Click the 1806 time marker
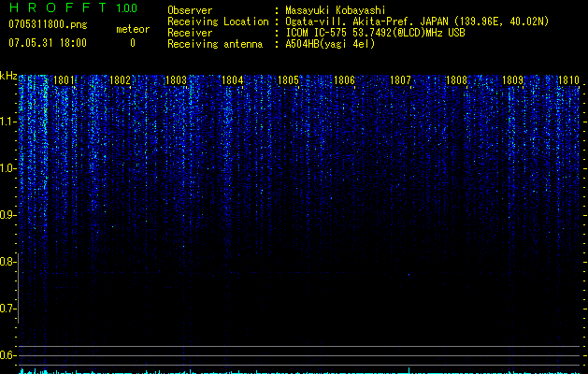Viewport: 588px width, 374px height. (344, 80)
